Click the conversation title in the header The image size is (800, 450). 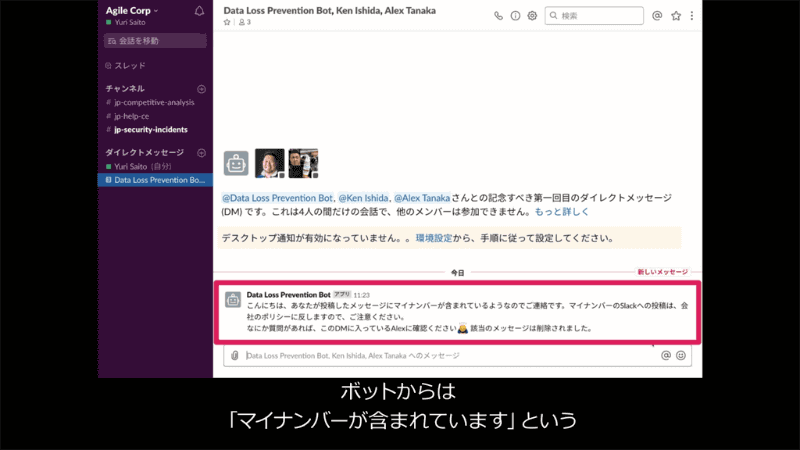pyautogui.click(x=330, y=10)
